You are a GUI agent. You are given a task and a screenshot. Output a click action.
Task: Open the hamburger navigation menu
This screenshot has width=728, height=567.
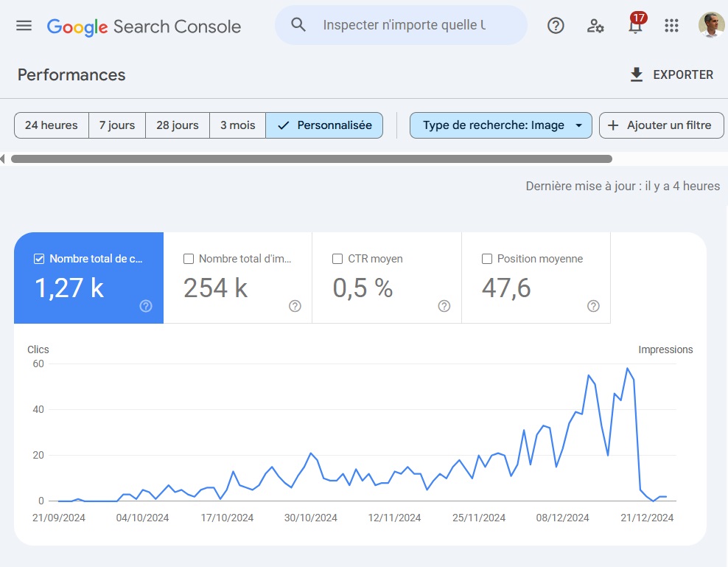pyautogui.click(x=24, y=26)
